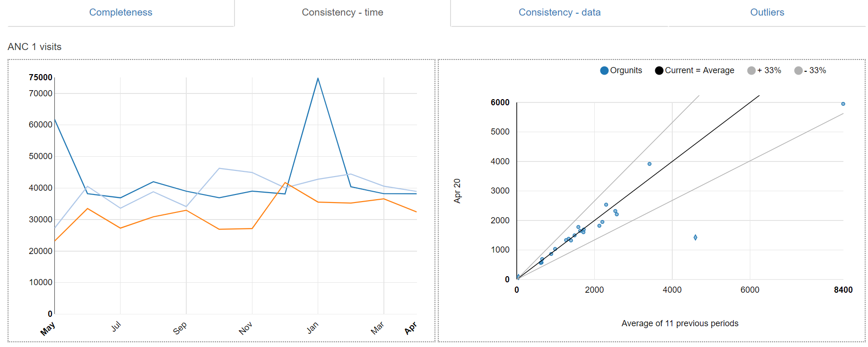Switch to the Outliers tab
The height and width of the screenshot is (347, 868).
pyautogui.click(x=767, y=12)
